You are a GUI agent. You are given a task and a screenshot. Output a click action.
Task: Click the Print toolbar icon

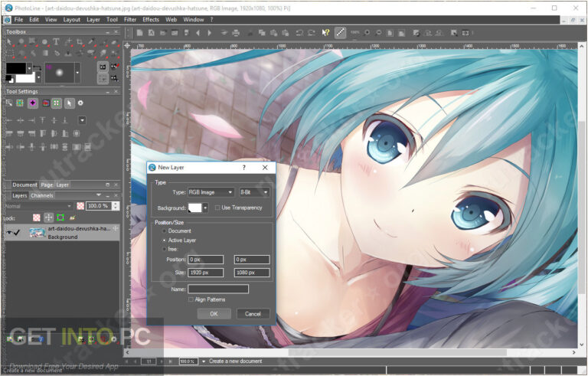click(236, 33)
